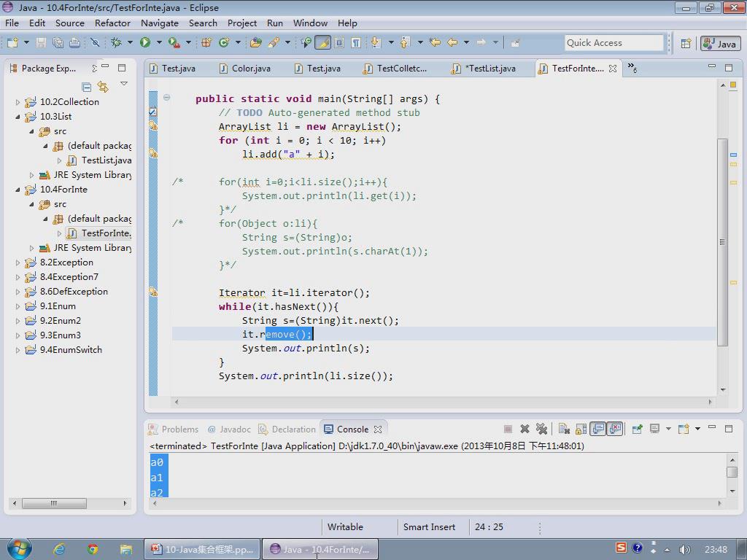Open the Refactor menu
This screenshot has height=560, width=747.
(112, 23)
